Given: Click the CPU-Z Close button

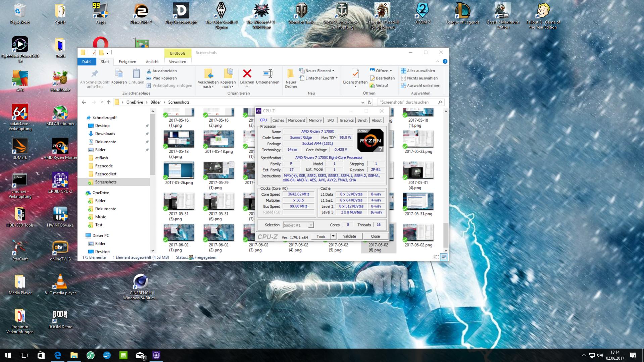Looking at the screenshot, I should click(375, 236).
